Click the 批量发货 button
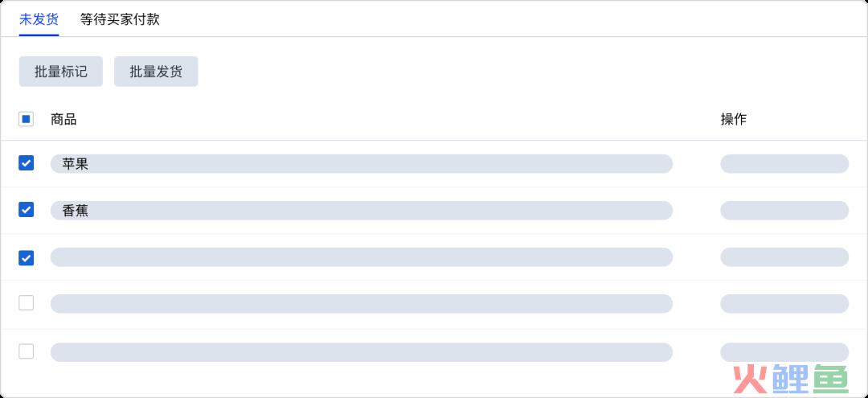 click(156, 72)
